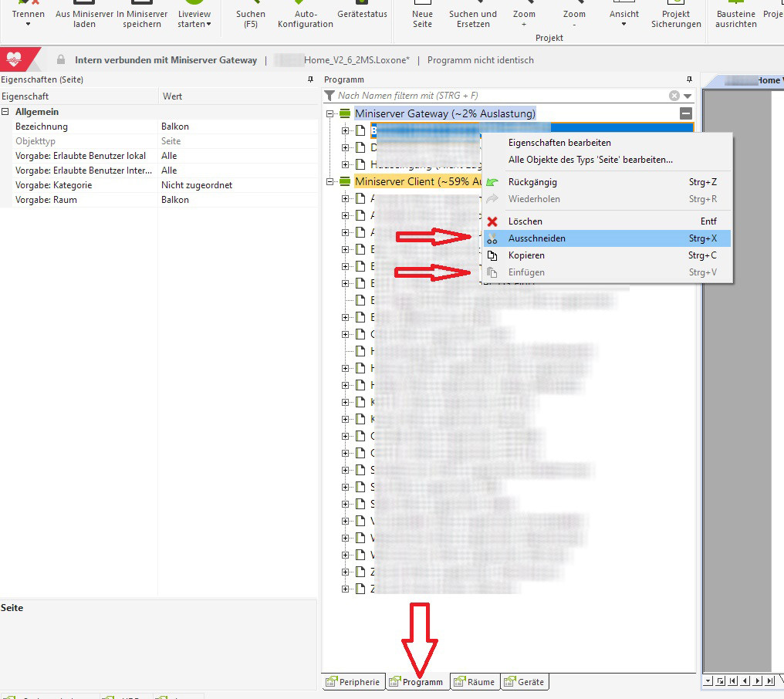
Task: Click the red heart system status icon
Action: click(14, 60)
